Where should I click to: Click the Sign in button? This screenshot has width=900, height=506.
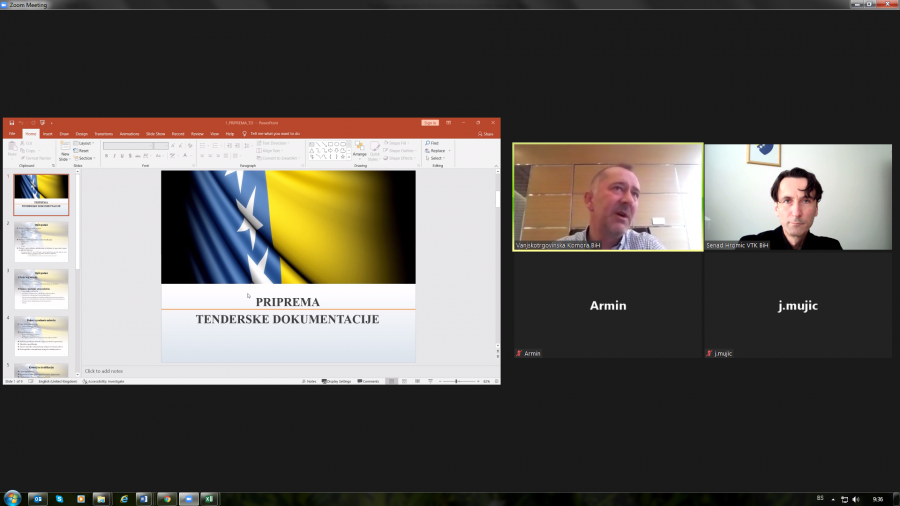(430, 123)
